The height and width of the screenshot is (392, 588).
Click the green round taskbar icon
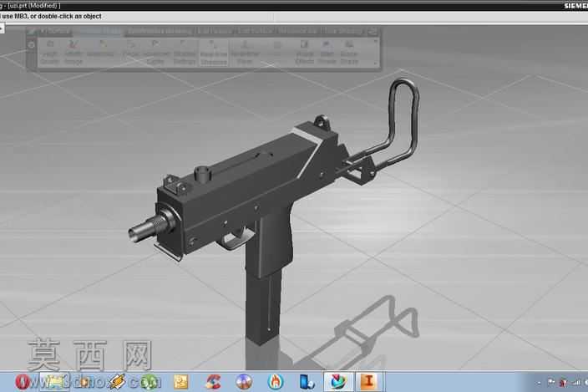pos(149,382)
